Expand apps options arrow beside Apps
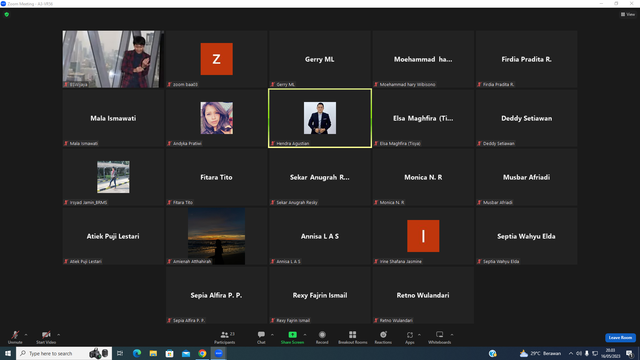 (419, 335)
